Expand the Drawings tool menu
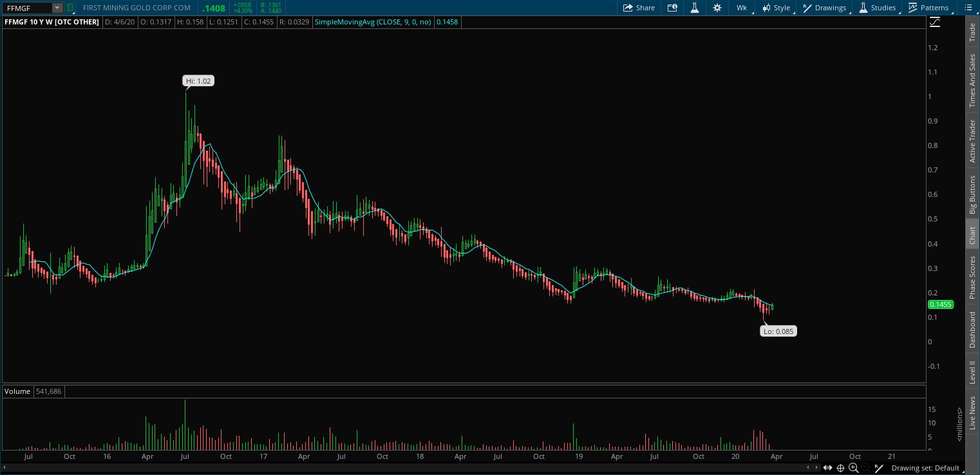The width and height of the screenshot is (980, 475). (x=825, y=8)
